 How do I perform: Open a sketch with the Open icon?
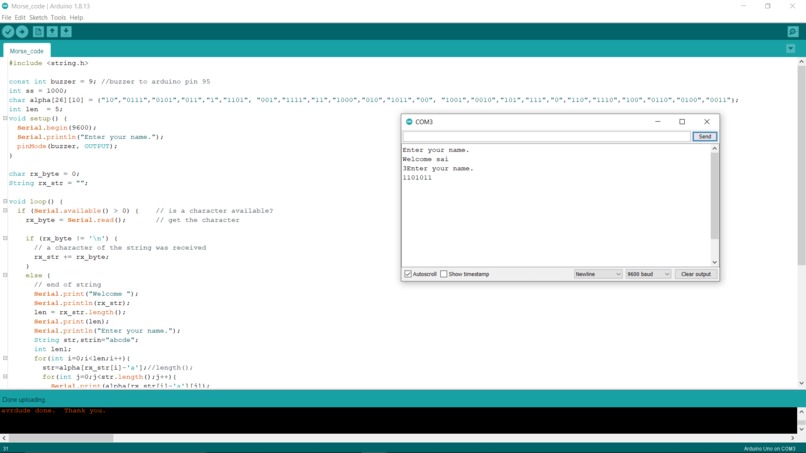tap(52, 32)
